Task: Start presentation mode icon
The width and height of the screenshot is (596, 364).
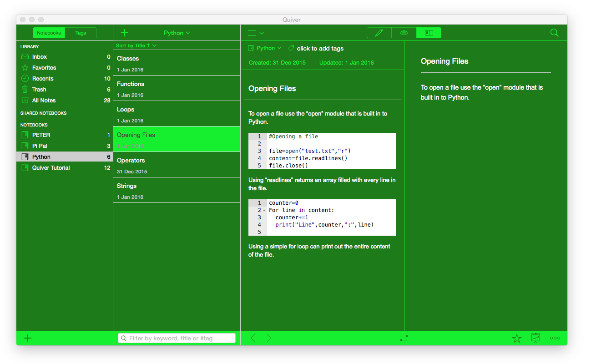Action: click(536, 338)
